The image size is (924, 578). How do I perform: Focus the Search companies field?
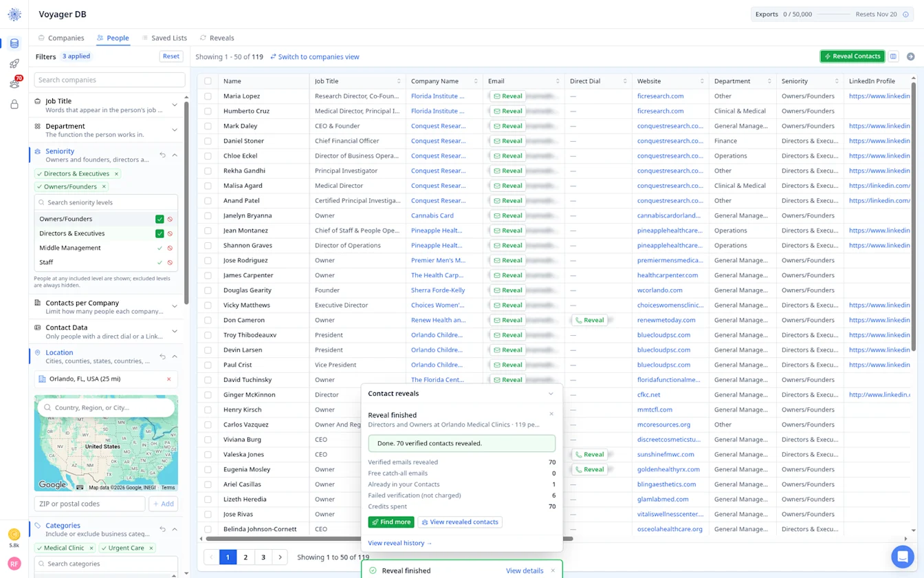pos(109,80)
